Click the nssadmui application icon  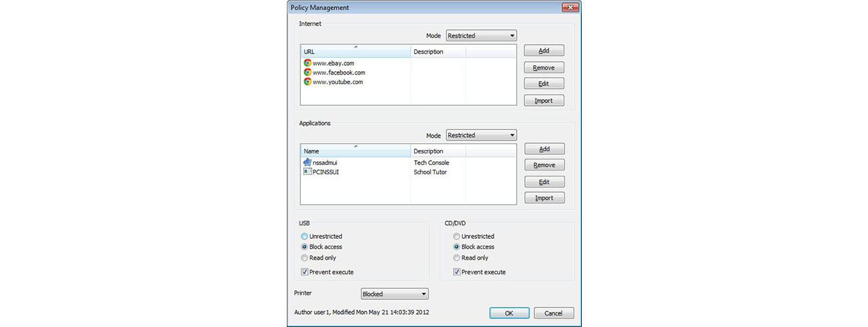coord(307,163)
